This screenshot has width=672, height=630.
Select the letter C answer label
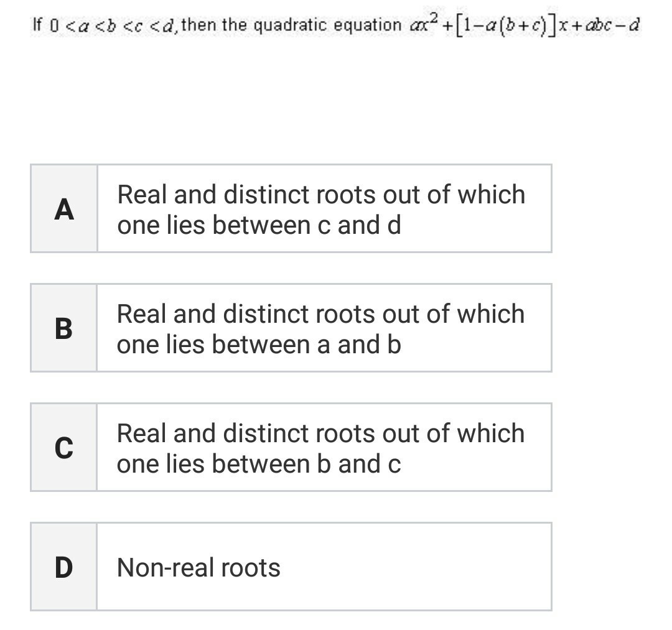pos(64,447)
